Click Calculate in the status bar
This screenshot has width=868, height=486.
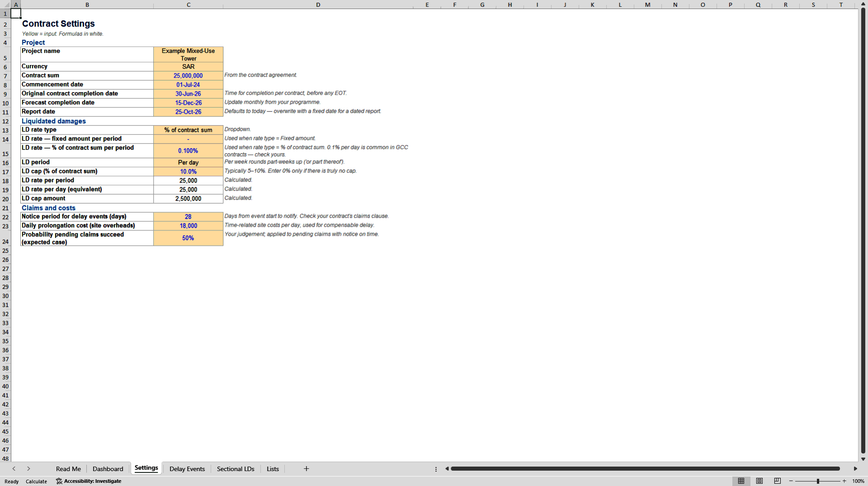pos(36,481)
